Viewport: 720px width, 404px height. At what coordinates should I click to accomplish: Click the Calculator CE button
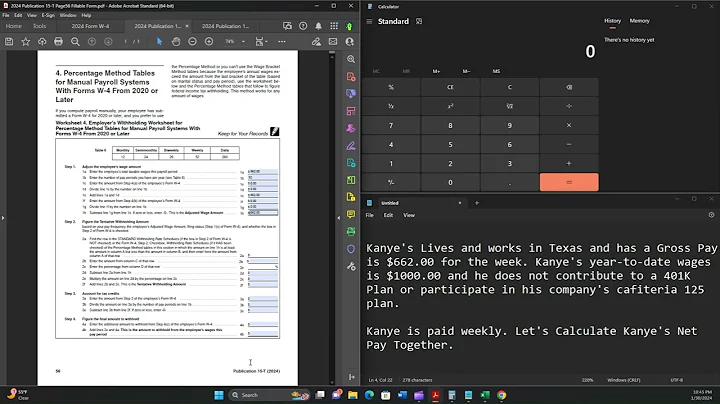[x=450, y=87]
